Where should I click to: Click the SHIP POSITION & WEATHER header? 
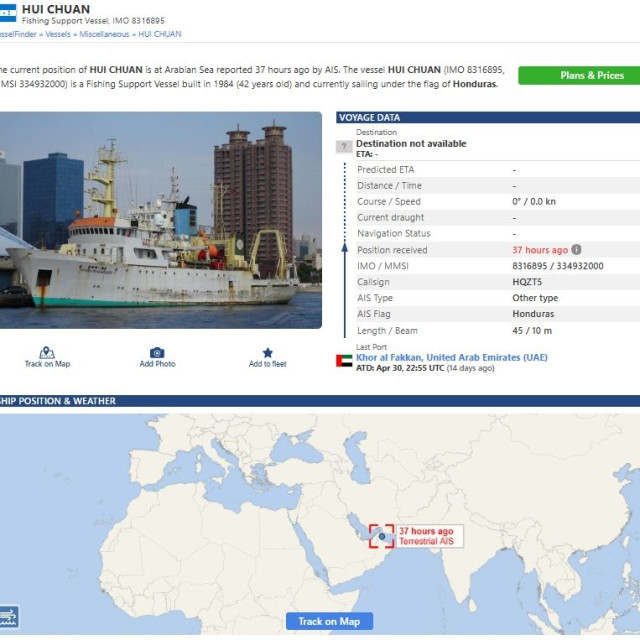320,401
